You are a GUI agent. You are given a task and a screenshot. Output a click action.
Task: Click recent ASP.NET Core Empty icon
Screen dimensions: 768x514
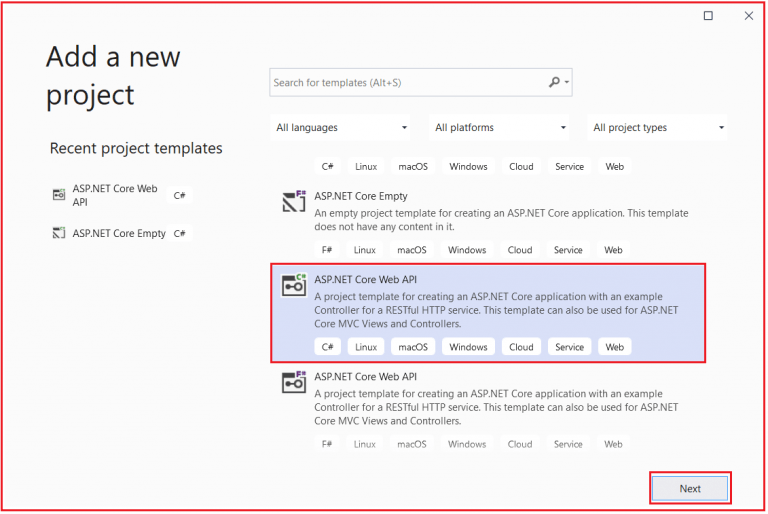[58, 233]
